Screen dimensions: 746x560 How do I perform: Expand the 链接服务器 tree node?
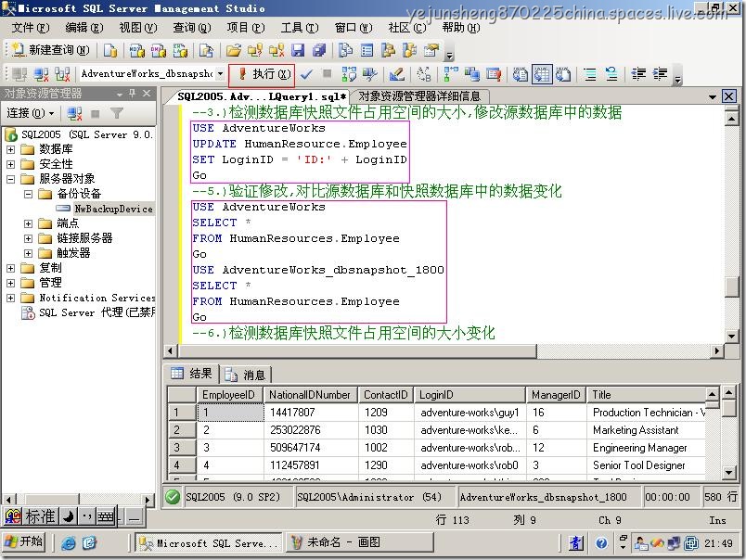click(28, 238)
